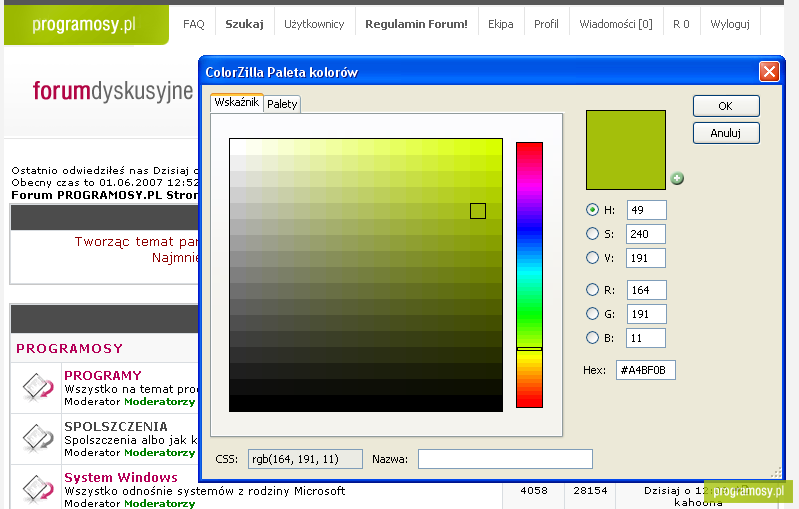
Task: Click the S value field showing 240
Action: pyautogui.click(x=646, y=234)
